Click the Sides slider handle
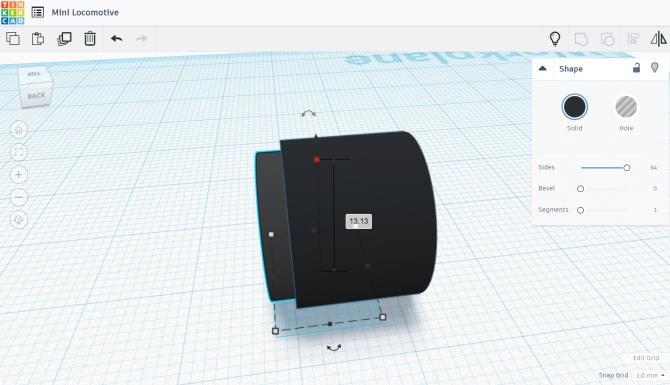670x385 pixels. pos(626,168)
